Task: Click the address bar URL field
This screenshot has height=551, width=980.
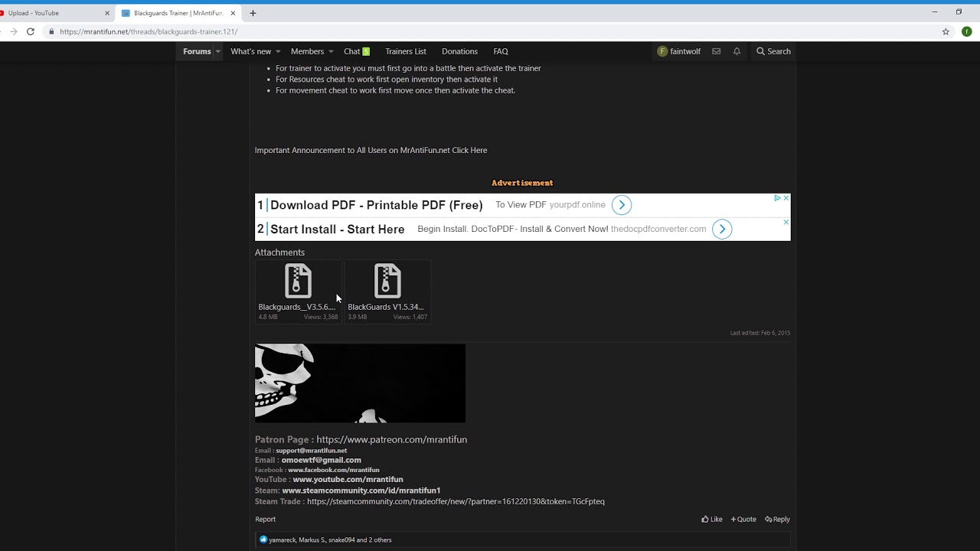Action: point(490,31)
